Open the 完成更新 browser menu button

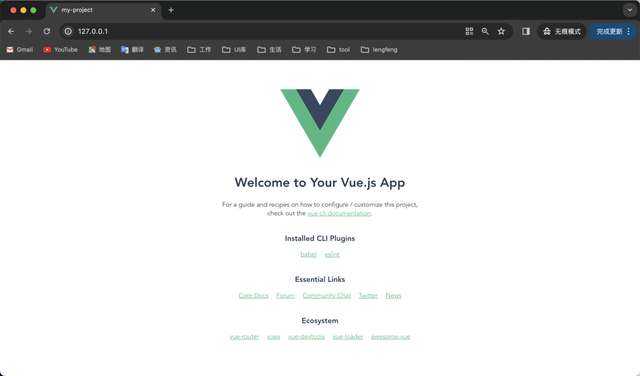pos(613,31)
